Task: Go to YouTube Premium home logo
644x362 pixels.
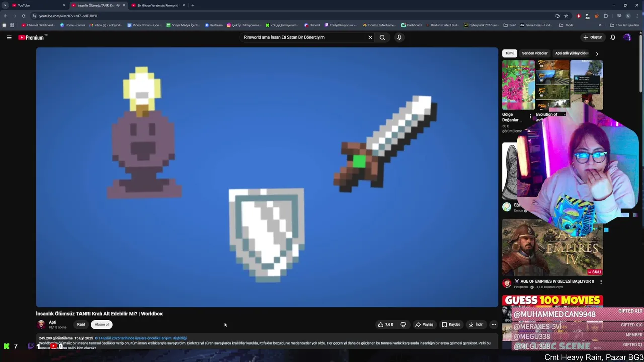Action: 32,37
